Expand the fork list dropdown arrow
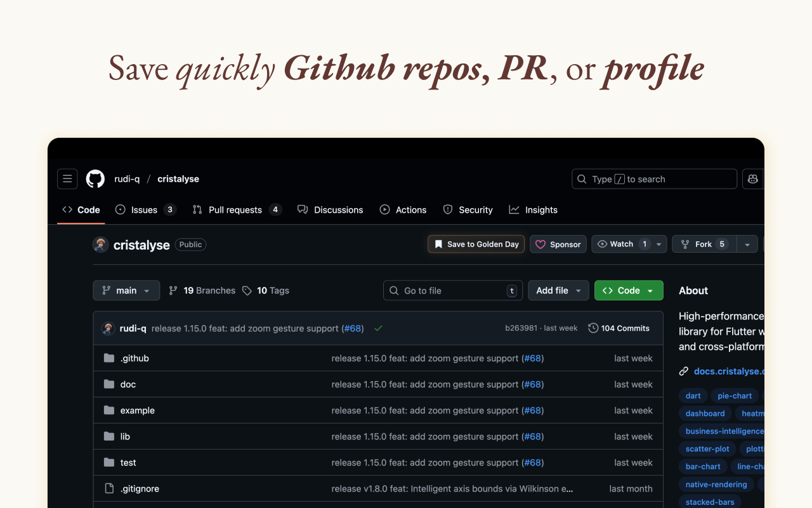 click(x=747, y=244)
